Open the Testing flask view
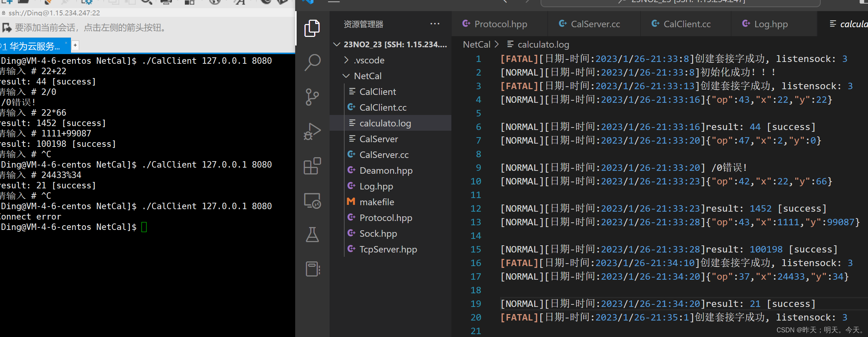Viewport: 868px width, 337px height. (312, 235)
